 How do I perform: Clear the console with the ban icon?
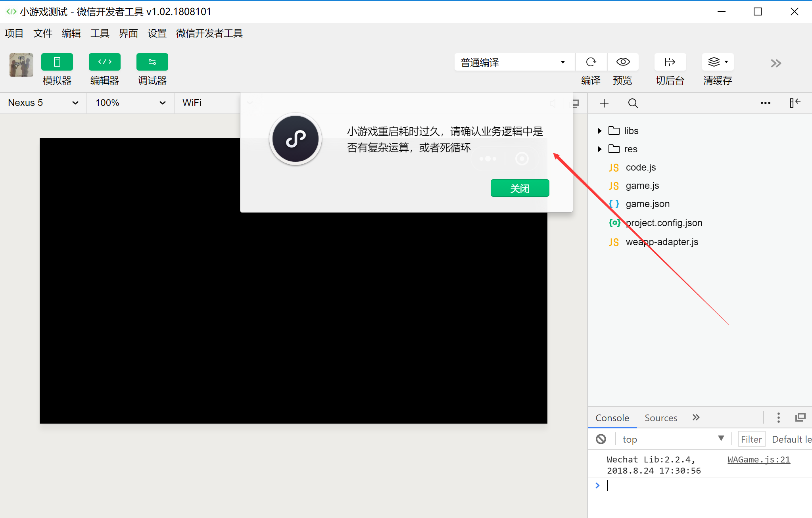point(601,439)
